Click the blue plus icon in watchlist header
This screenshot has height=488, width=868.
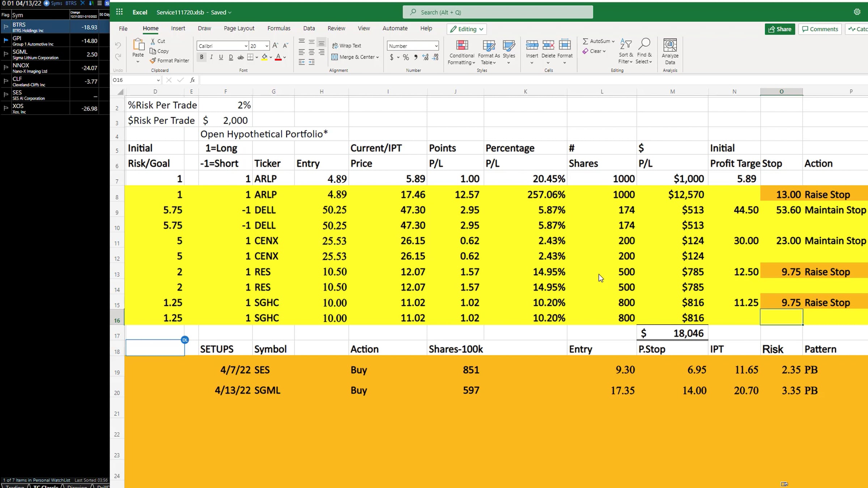pos(46,3)
